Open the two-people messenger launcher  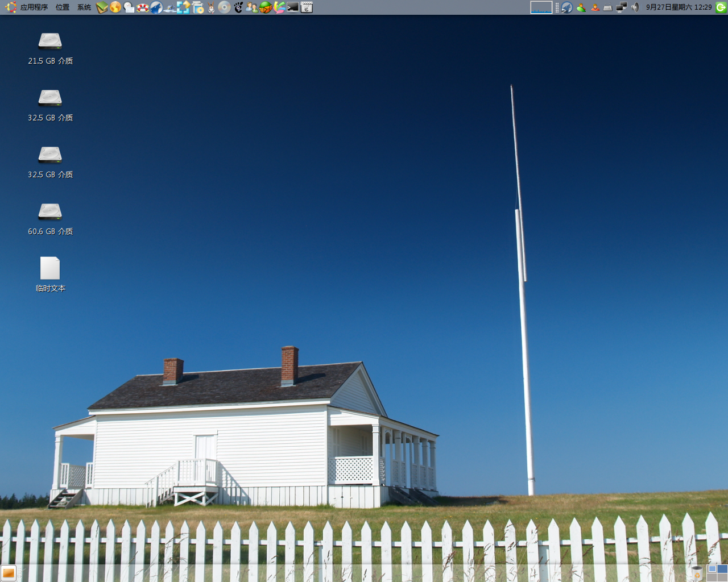tap(252, 7)
